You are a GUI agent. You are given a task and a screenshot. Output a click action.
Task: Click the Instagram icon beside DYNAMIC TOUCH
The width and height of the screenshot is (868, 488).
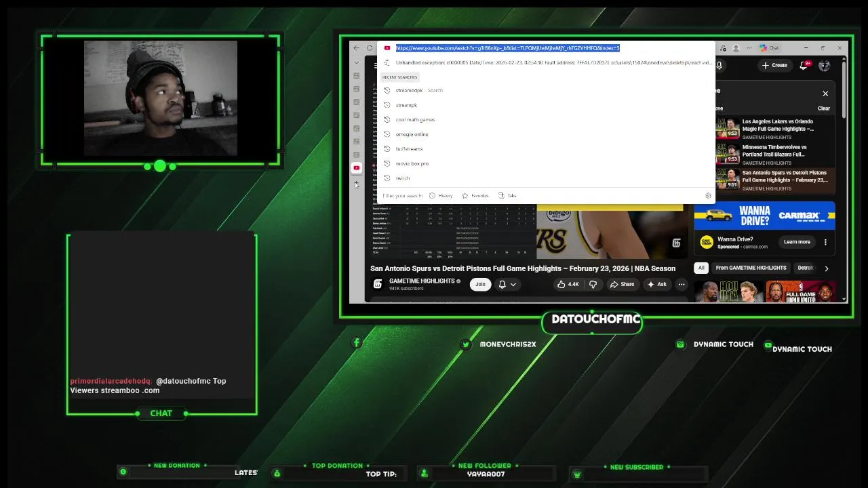click(x=680, y=344)
